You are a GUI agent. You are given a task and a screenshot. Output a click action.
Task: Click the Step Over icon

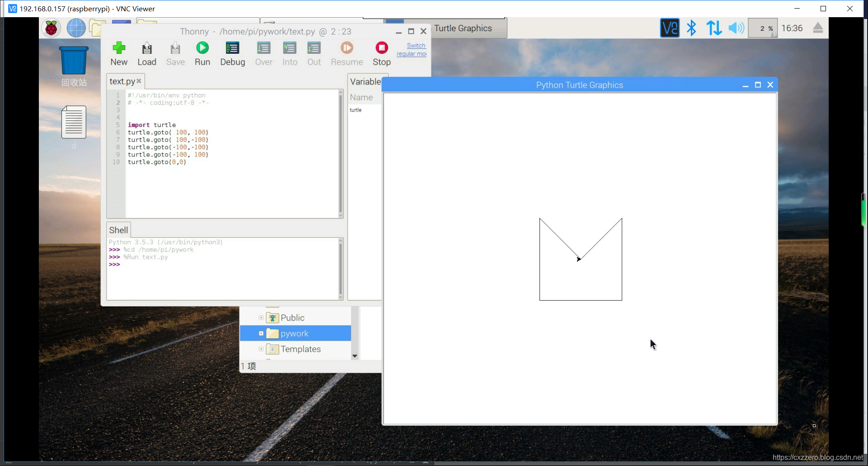coord(263,48)
